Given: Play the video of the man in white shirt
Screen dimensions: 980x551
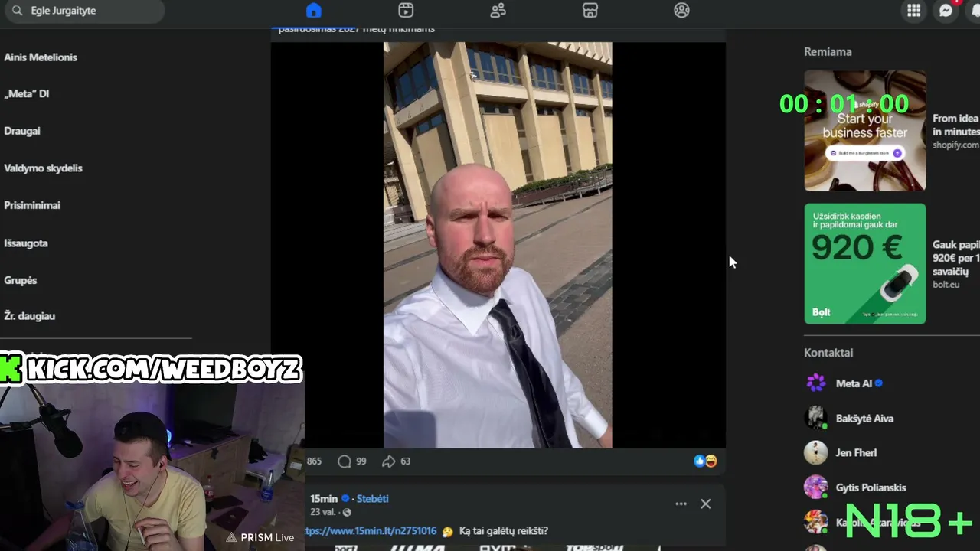Looking at the screenshot, I should [x=498, y=245].
